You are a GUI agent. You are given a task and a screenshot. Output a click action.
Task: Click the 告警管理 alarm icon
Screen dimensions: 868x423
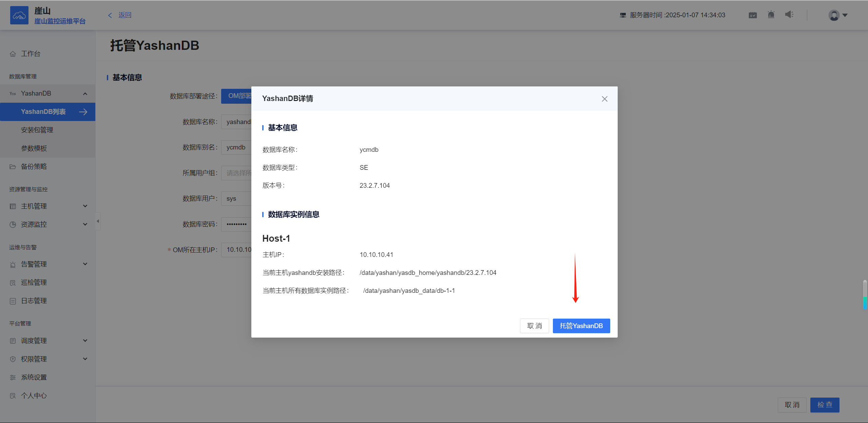point(13,264)
